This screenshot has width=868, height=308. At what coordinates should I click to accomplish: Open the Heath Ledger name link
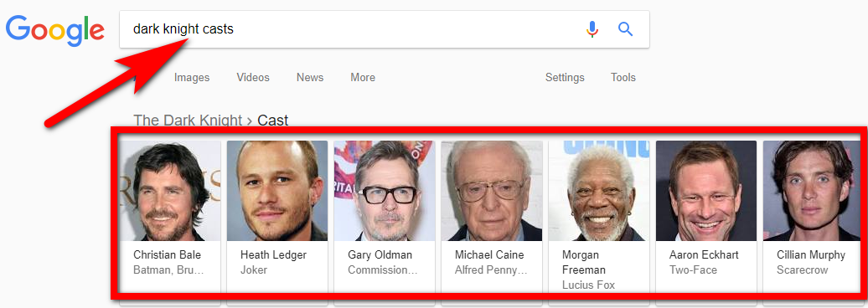(x=273, y=255)
